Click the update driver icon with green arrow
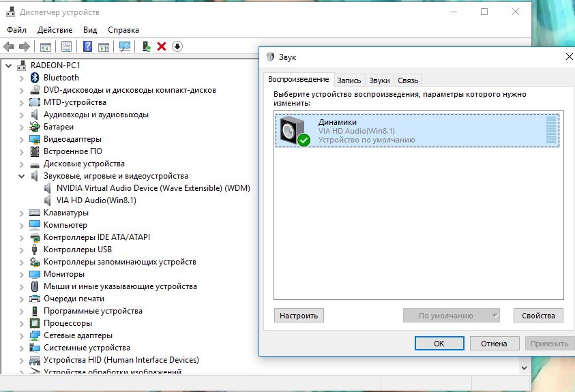The width and height of the screenshot is (575, 392). coord(147,46)
